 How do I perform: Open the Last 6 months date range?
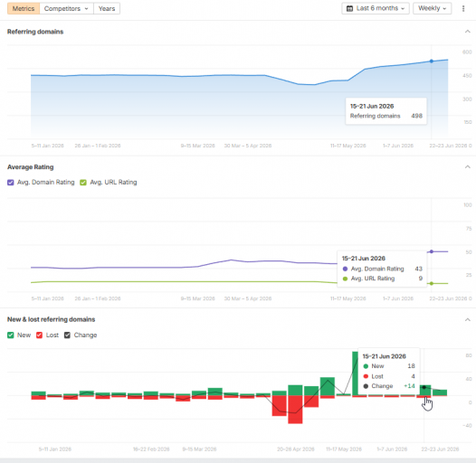(376, 8)
